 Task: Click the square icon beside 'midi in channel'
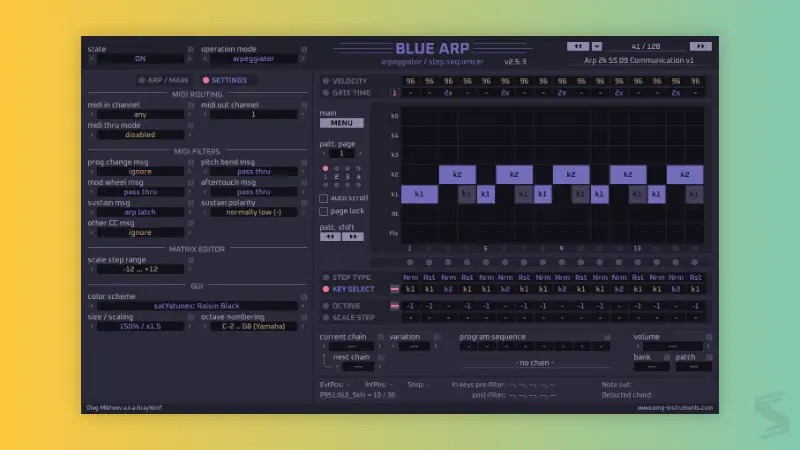click(191, 105)
